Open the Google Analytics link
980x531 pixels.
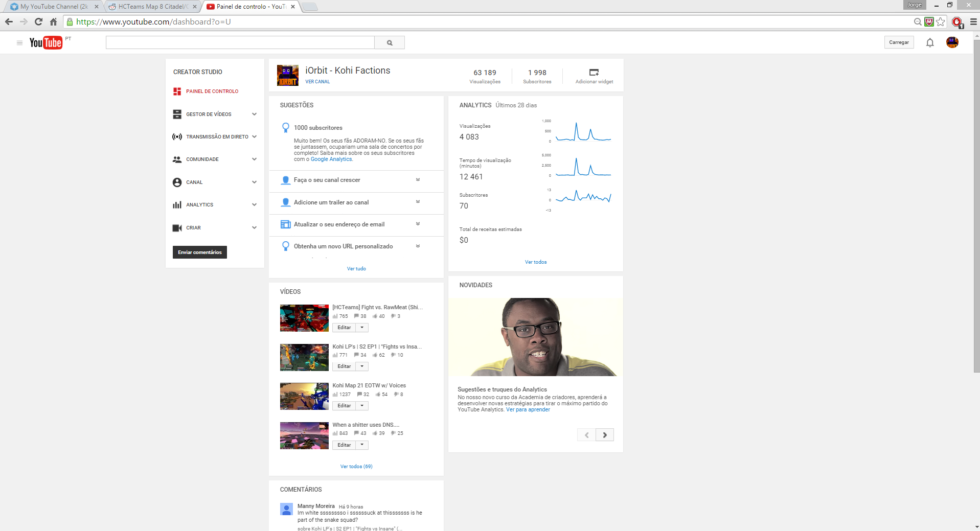331,159
